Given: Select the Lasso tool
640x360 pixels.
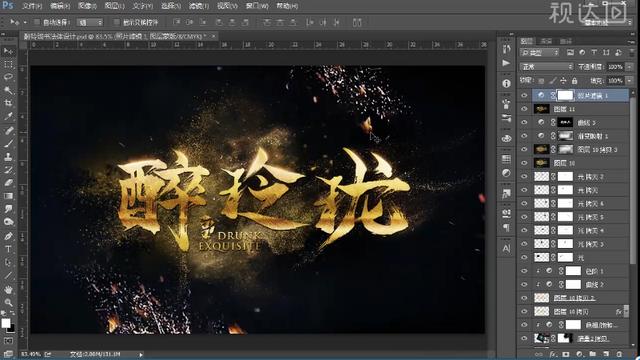Looking at the screenshot, I should (8, 78).
